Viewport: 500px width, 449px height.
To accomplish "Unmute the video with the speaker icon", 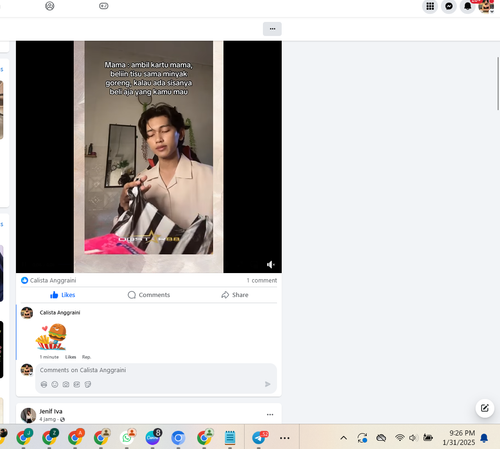I will 271,265.
